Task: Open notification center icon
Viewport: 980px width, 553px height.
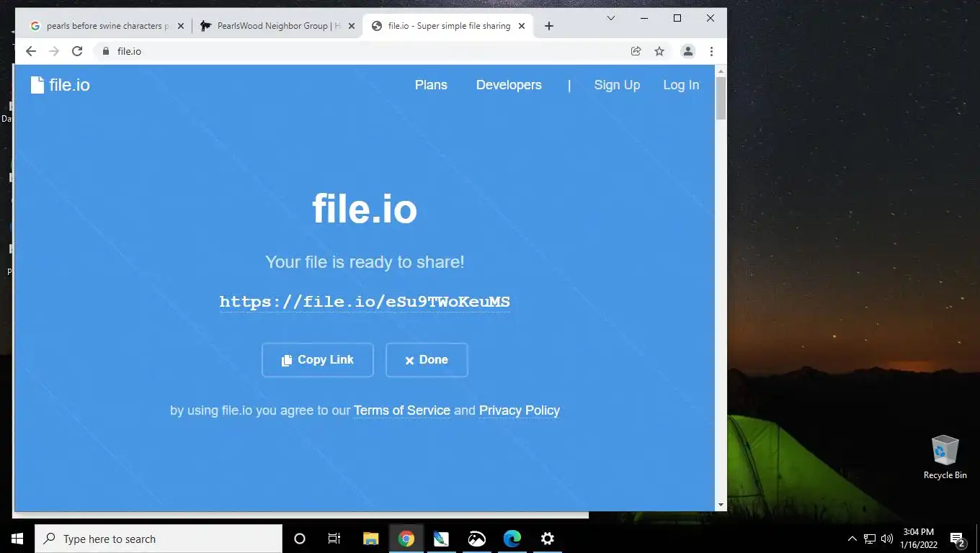Action: (x=958, y=539)
